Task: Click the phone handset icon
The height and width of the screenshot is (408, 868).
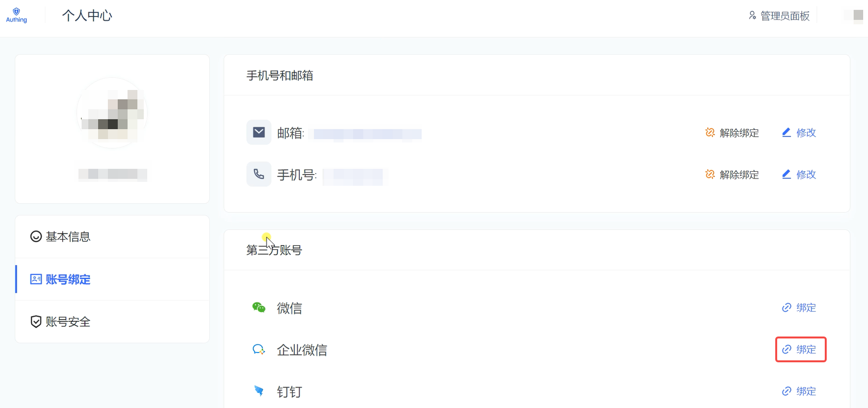Action: click(x=259, y=175)
